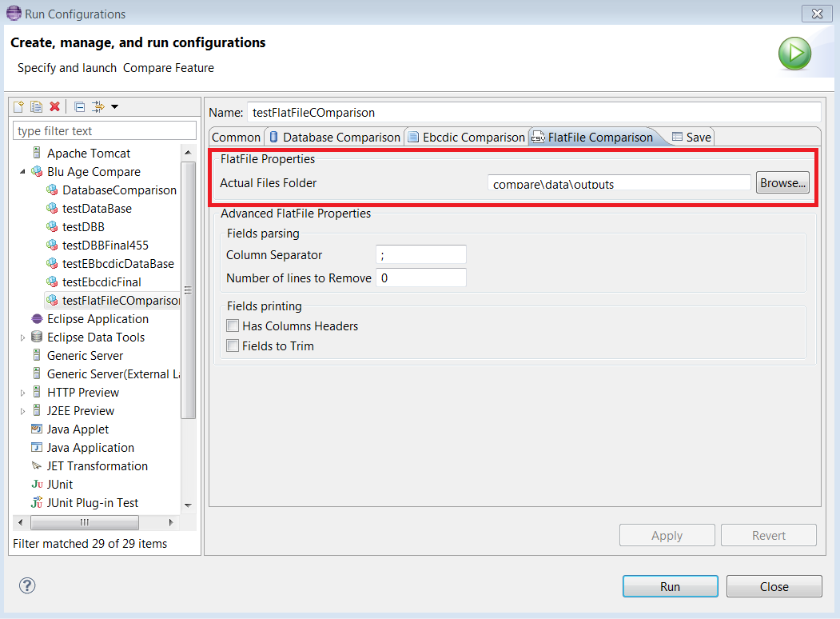Screen dimensions: 840x619
Task: Click the Generic Server icon
Action: pyautogui.click(x=37, y=355)
